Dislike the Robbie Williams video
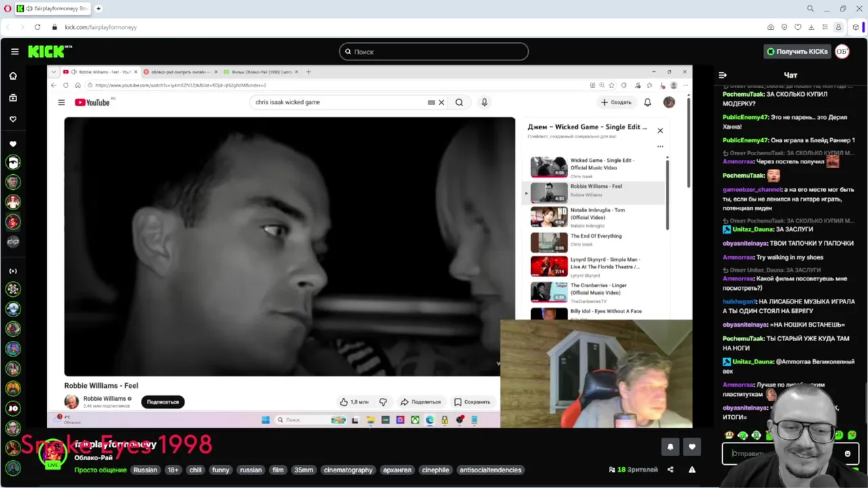The height and width of the screenshot is (488, 868). pyautogui.click(x=383, y=402)
